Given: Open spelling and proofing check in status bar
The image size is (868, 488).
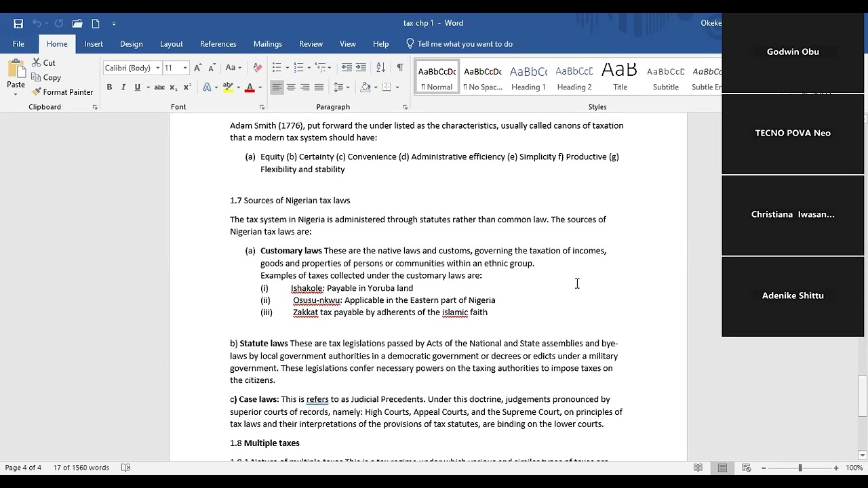Looking at the screenshot, I should coord(125,468).
